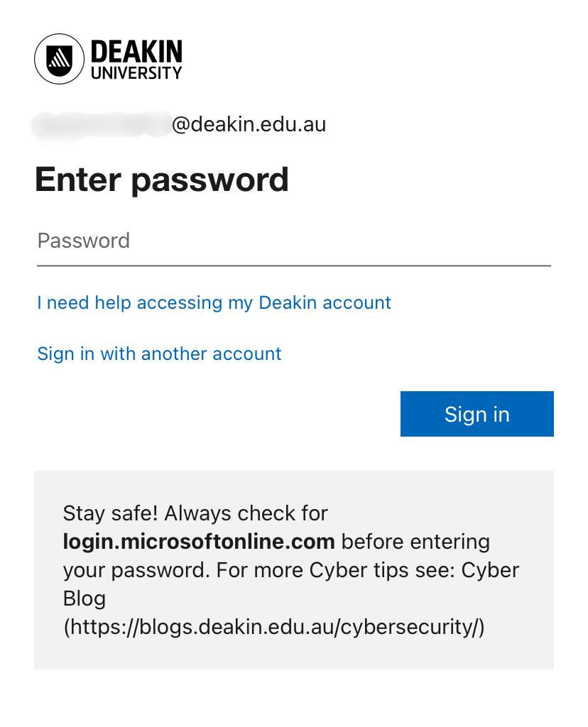Click the "your password." text in the notice

click(132, 570)
